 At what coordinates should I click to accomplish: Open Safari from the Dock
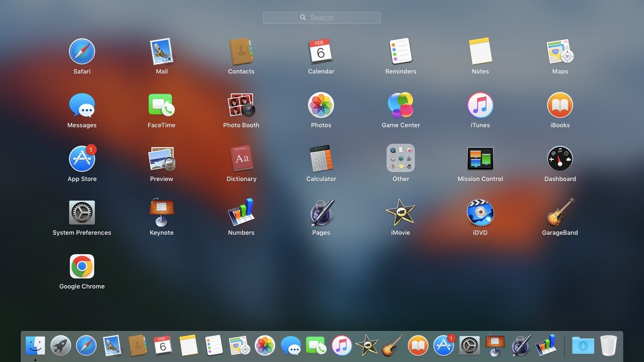86,346
